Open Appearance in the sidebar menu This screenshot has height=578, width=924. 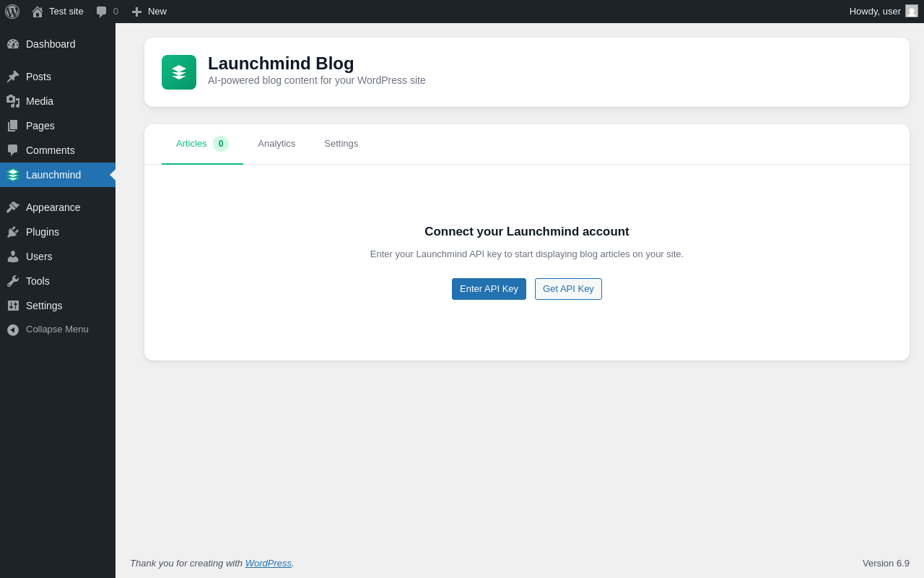pyautogui.click(x=58, y=207)
